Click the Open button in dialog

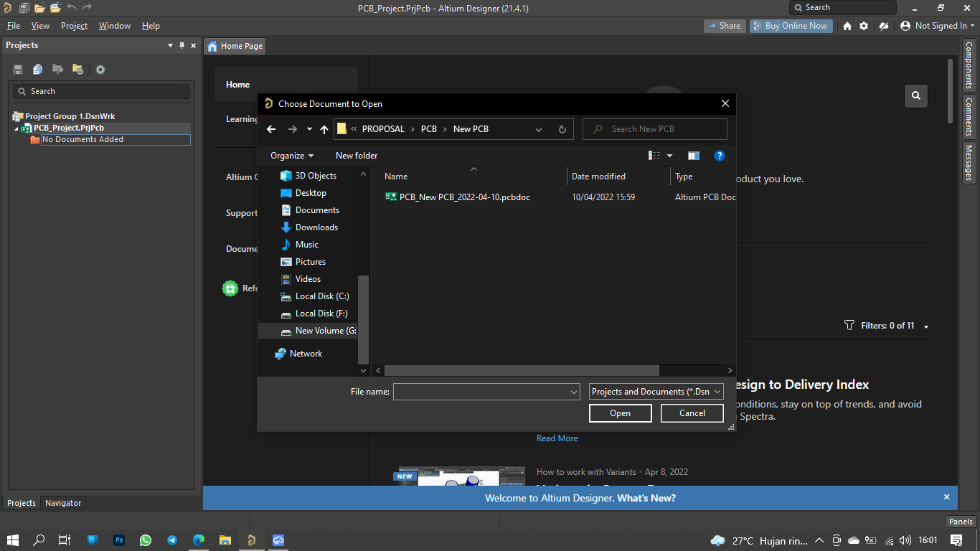[621, 413]
